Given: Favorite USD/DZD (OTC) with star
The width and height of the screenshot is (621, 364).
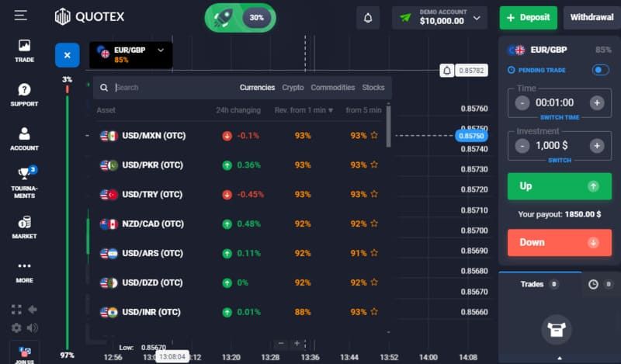Looking at the screenshot, I should [x=374, y=283].
